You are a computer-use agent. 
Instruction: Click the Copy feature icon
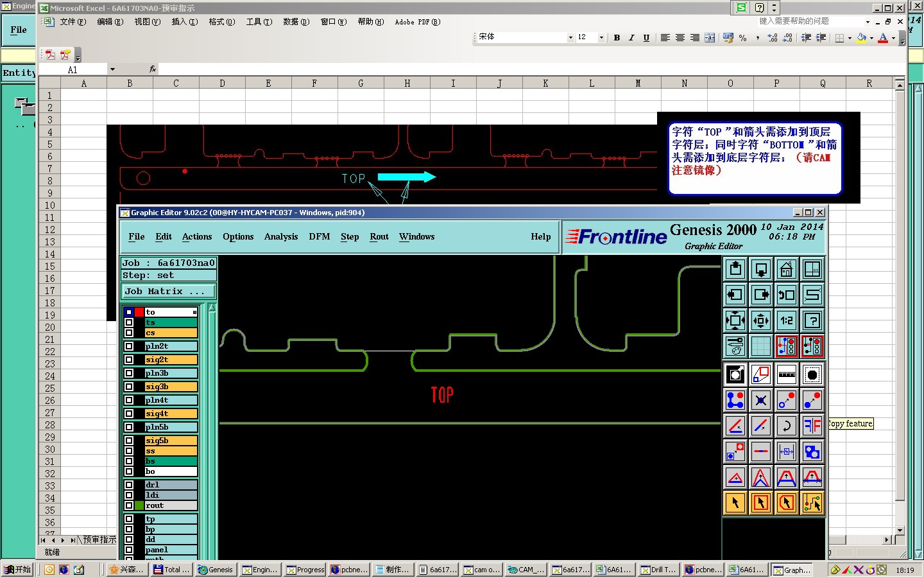tap(812, 400)
